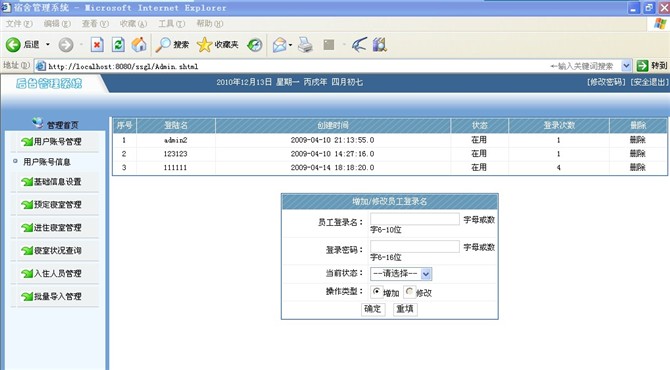Click the Forward arrow button

pos(66,44)
